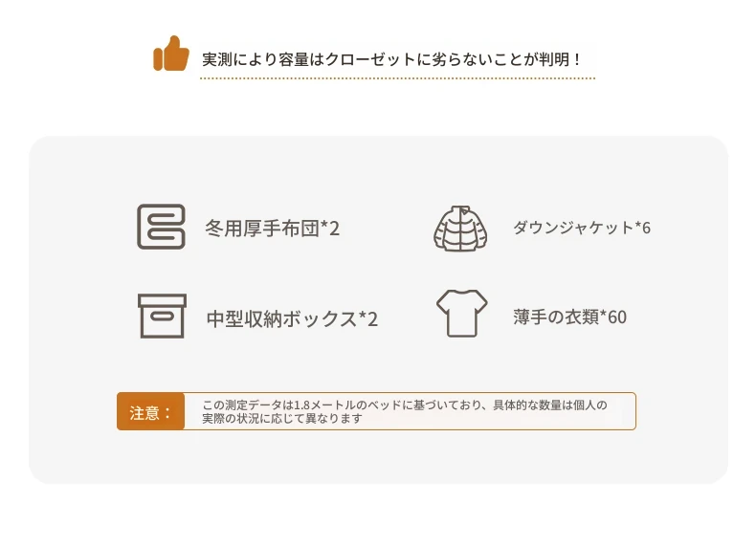Select the ダウンジャケット*6 label
Viewport: 756px width, 547px height.
[582, 228]
